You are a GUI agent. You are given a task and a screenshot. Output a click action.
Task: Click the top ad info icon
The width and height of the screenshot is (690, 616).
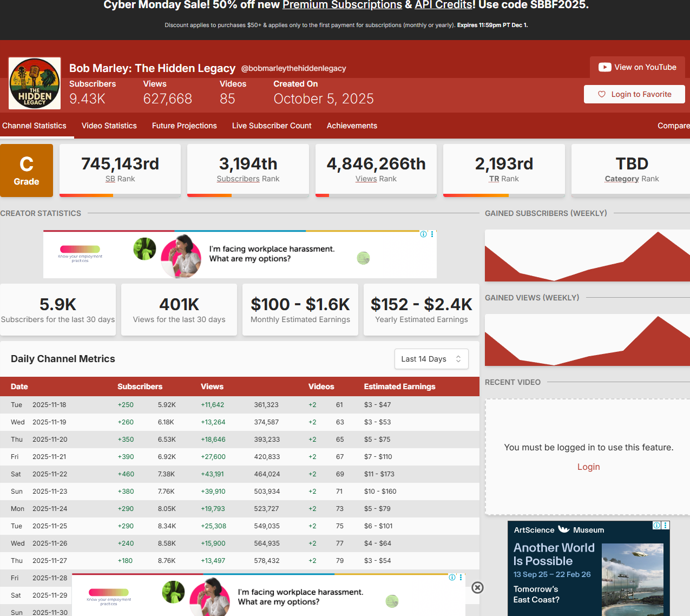(424, 234)
